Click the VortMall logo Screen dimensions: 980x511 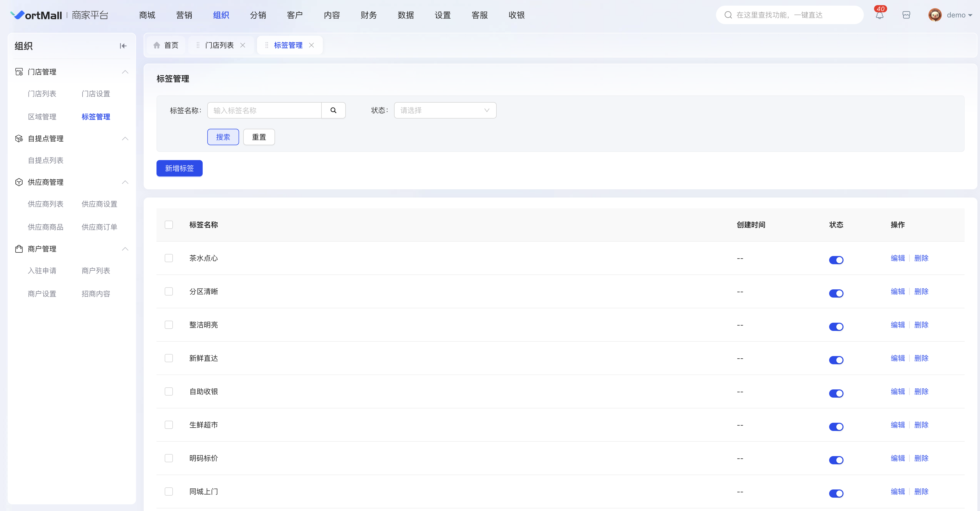pos(36,15)
